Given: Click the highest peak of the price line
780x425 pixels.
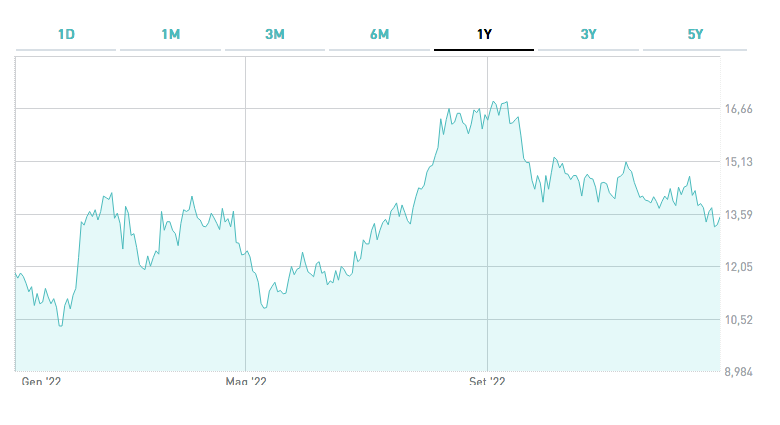Looking at the screenshot, I should point(492,101).
